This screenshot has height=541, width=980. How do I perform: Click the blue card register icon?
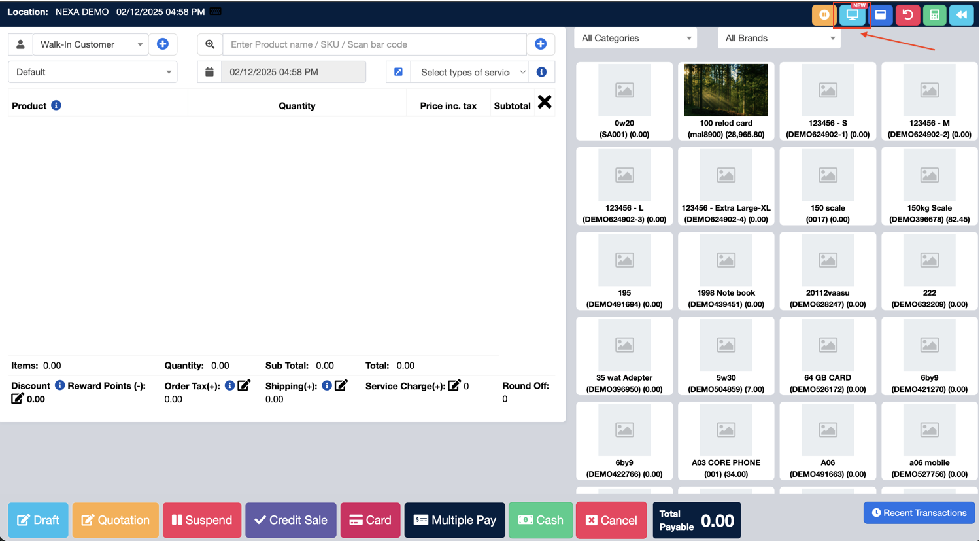tap(881, 15)
